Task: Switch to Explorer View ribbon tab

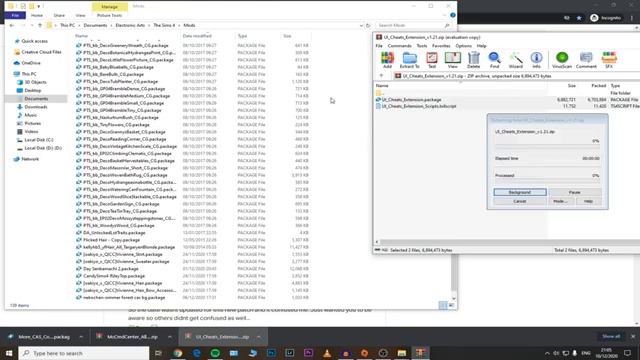Action: click(x=80, y=15)
